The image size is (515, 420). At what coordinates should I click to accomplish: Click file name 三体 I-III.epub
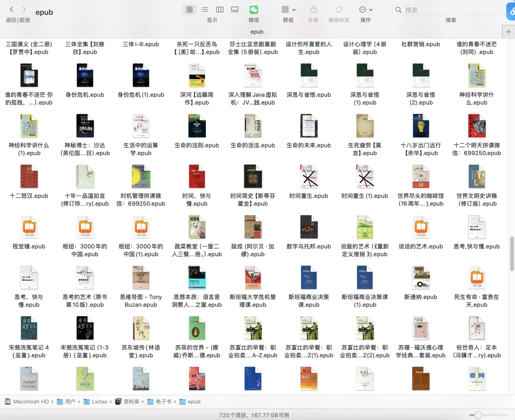click(x=141, y=44)
